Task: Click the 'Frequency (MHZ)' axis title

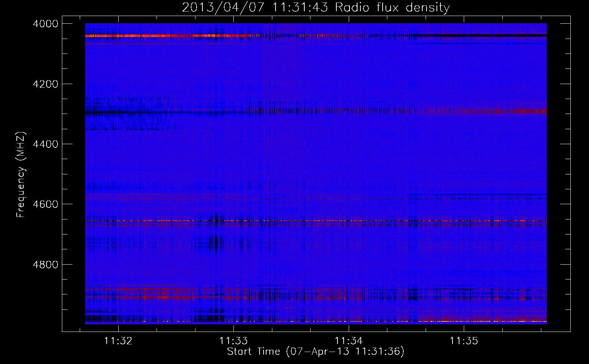Action: 21,175
